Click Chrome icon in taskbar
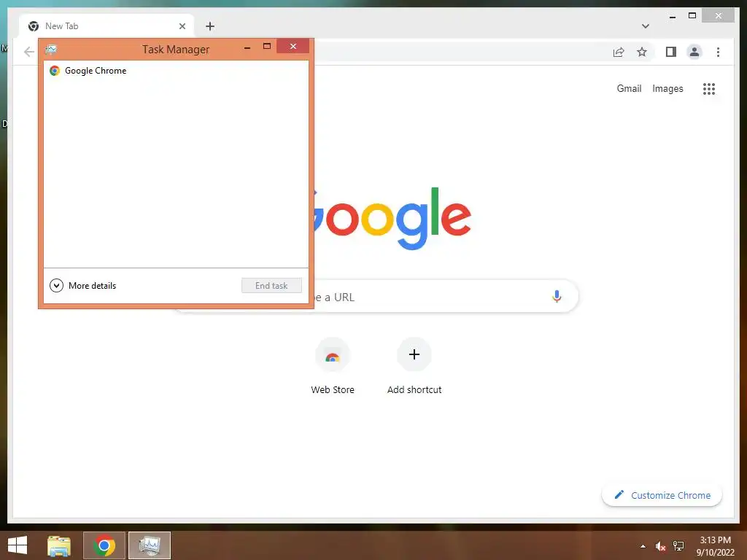Viewport: 747px width, 560px height. coord(104,545)
